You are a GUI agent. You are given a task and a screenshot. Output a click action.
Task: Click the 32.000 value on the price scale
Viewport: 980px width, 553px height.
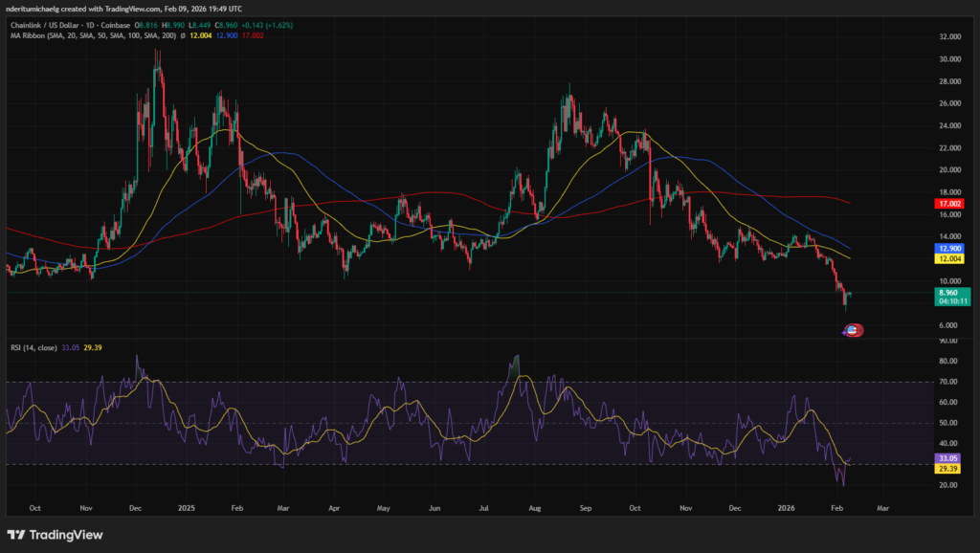950,38
